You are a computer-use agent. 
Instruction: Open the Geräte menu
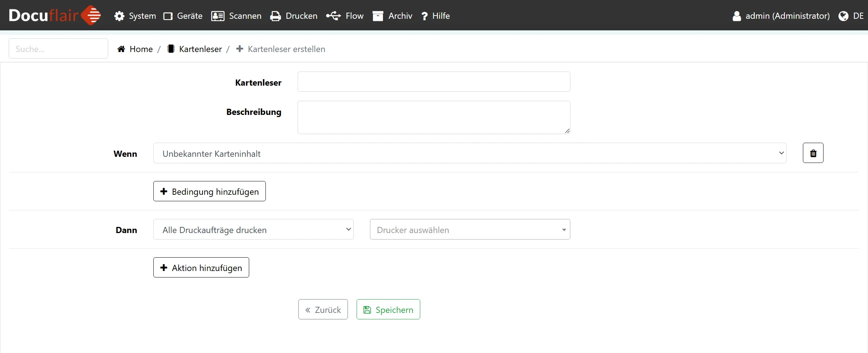[183, 16]
